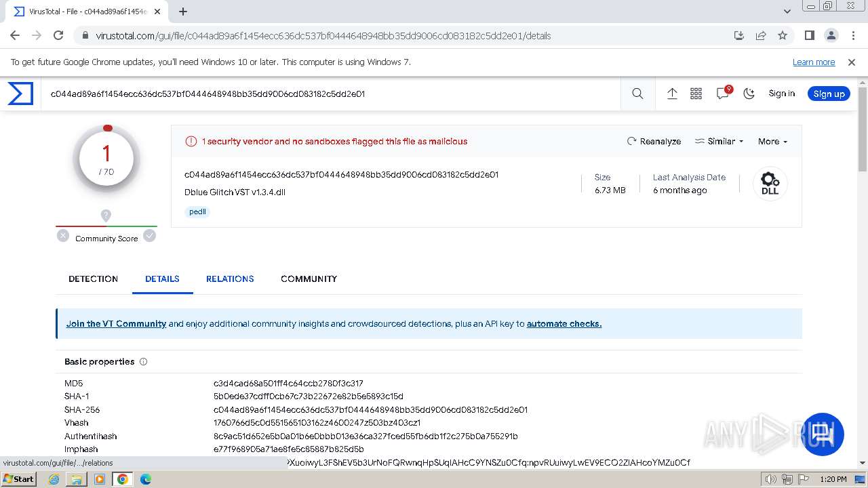Viewport: 868px width, 488px height.
Task: Expand the More dropdown
Action: point(772,141)
